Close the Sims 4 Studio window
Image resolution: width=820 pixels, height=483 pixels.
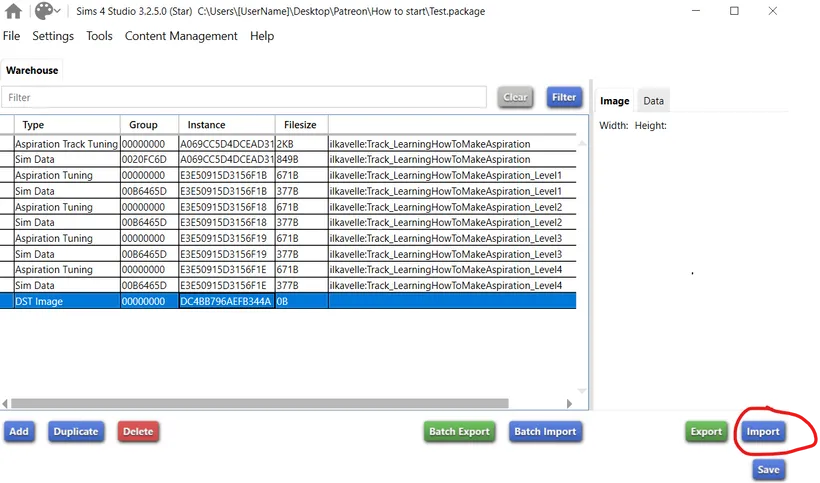(x=772, y=11)
